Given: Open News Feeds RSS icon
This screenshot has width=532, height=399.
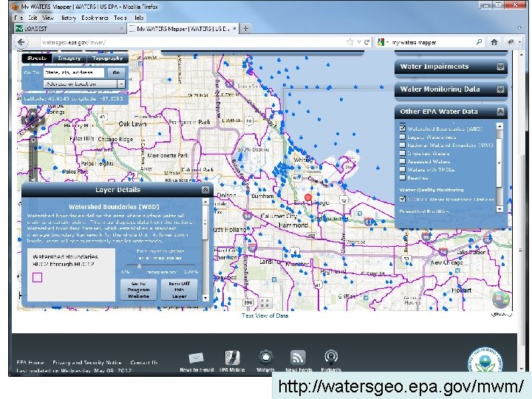Looking at the screenshot, I should tap(299, 358).
